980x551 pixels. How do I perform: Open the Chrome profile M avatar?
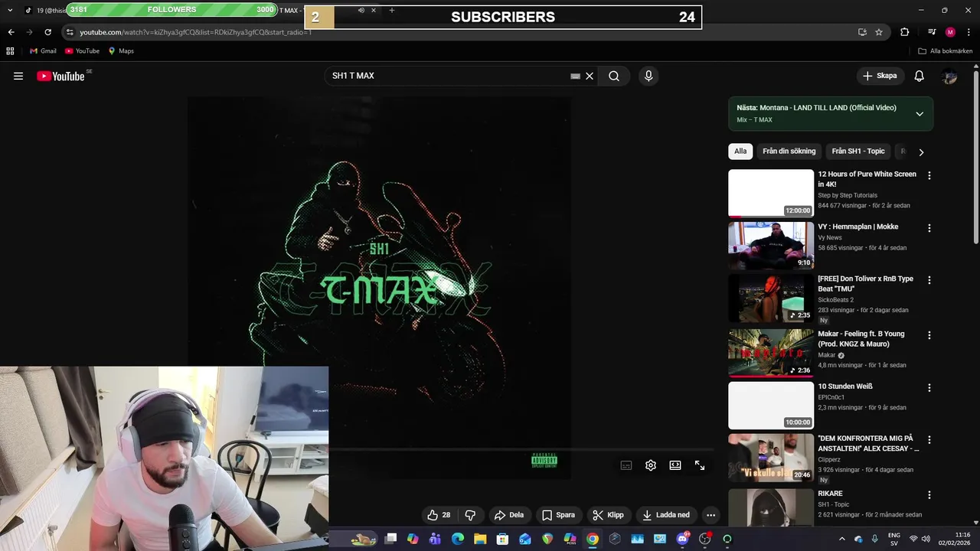[950, 32]
